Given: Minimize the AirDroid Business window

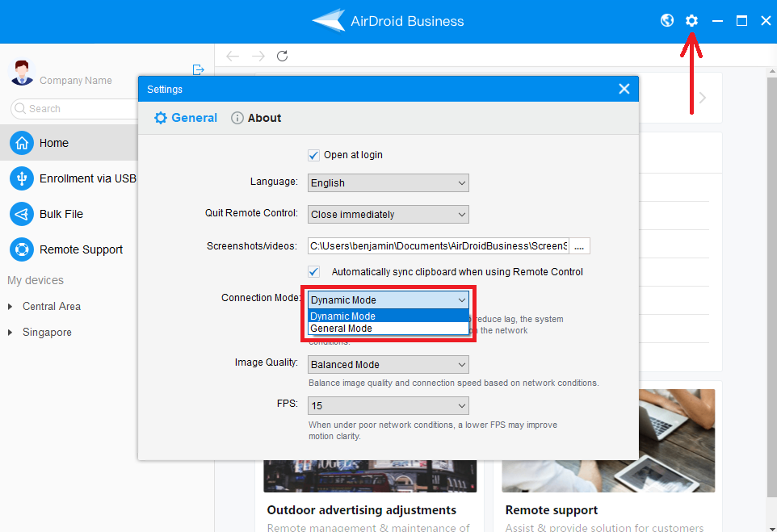Looking at the screenshot, I should [x=717, y=21].
